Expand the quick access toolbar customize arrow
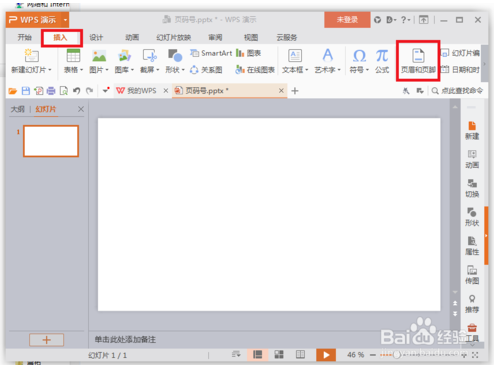This screenshot has width=494, height=365. tap(106, 90)
